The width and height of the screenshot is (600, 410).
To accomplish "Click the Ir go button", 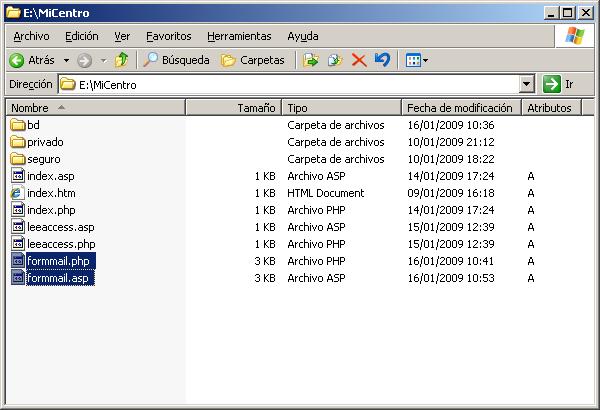I will click(559, 85).
